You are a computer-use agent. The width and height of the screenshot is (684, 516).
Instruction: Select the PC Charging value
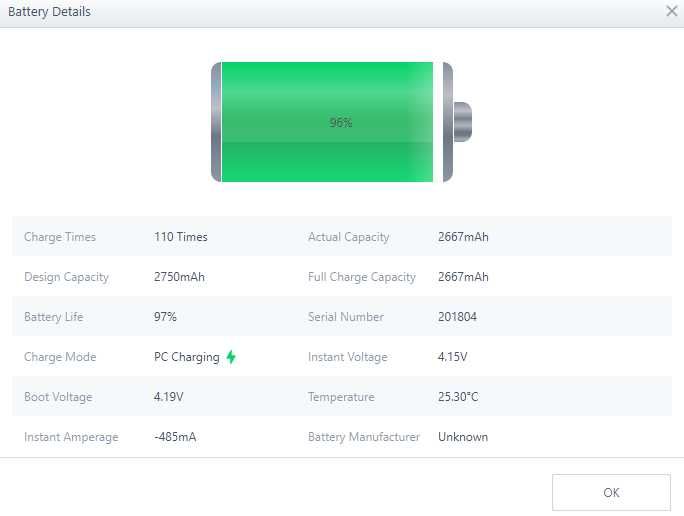pos(187,357)
